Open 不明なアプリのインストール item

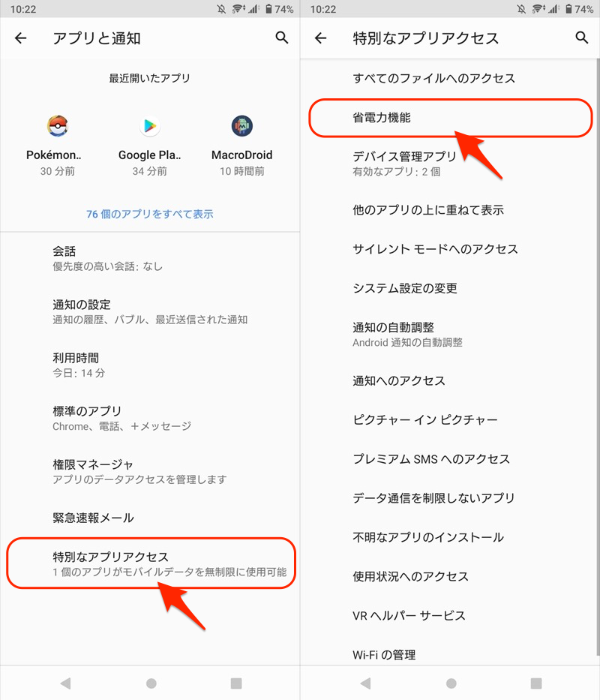pyautogui.click(x=450, y=537)
